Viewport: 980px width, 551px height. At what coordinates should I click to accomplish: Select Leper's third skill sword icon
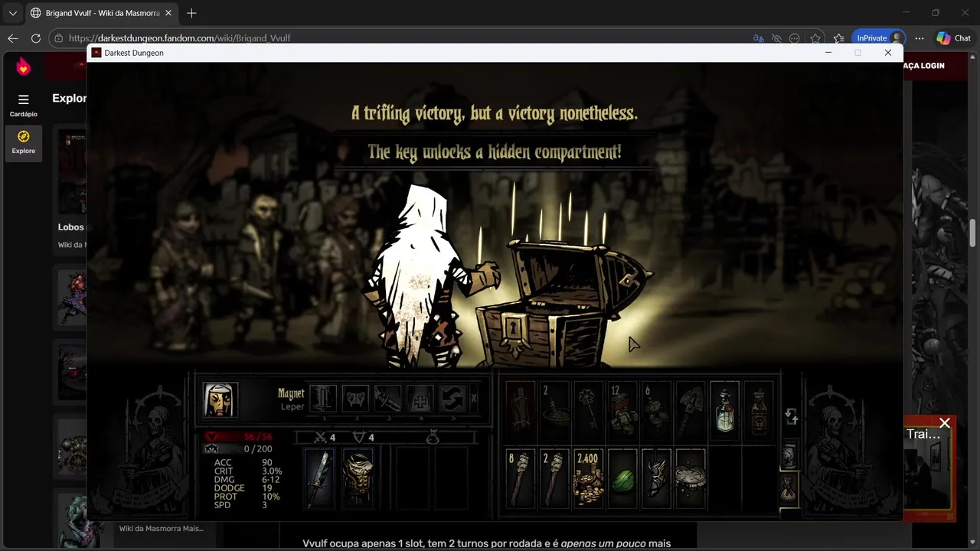point(387,399)
